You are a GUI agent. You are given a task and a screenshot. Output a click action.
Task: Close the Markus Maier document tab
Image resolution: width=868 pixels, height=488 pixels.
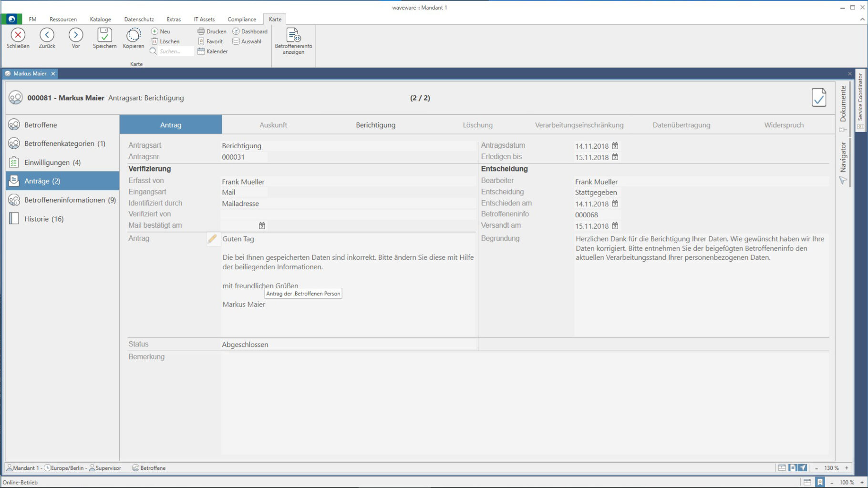click(x=53, y=73)
